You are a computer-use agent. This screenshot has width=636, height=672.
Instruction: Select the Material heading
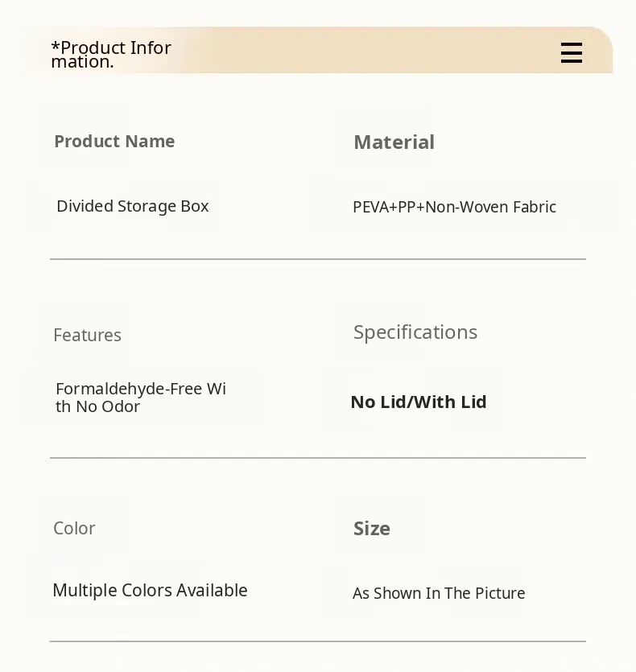point(394,142)
